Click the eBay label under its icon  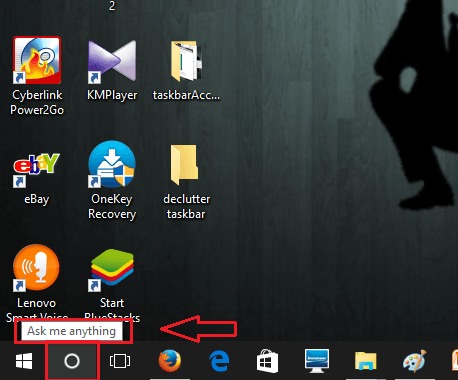(x=37, y=199)
